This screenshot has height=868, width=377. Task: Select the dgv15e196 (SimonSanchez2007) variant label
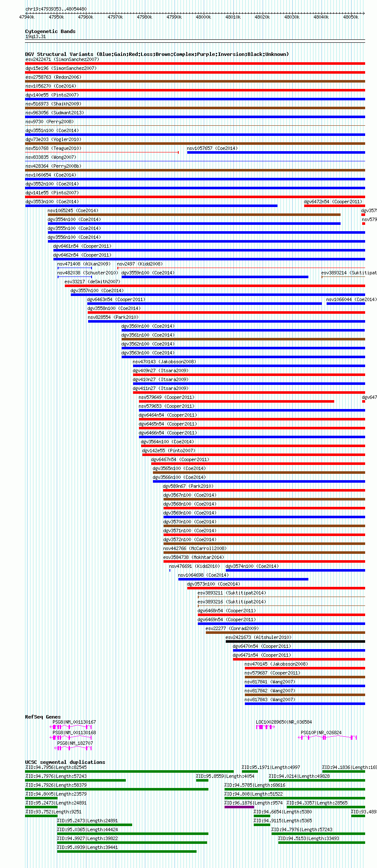[x=61, y=68]
